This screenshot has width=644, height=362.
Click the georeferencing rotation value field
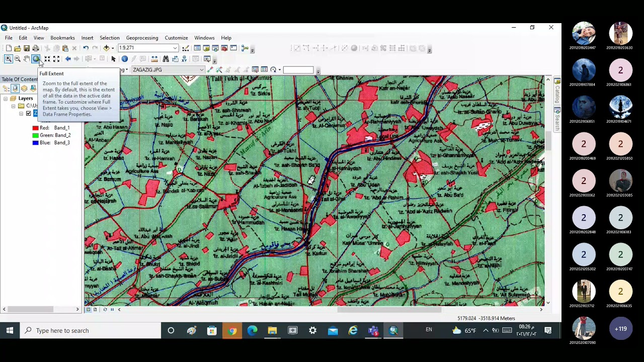pyautogui.click(x=298, y=70)
